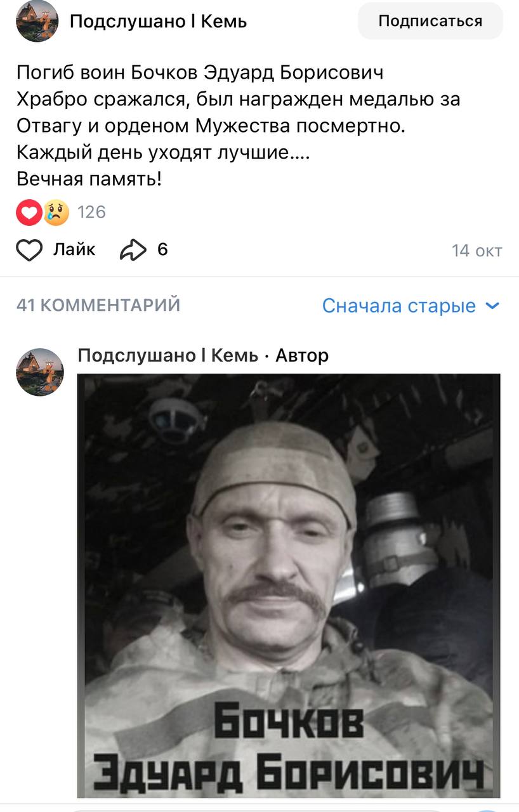Tap the red heart reaction icon

[x=29, y=212]
